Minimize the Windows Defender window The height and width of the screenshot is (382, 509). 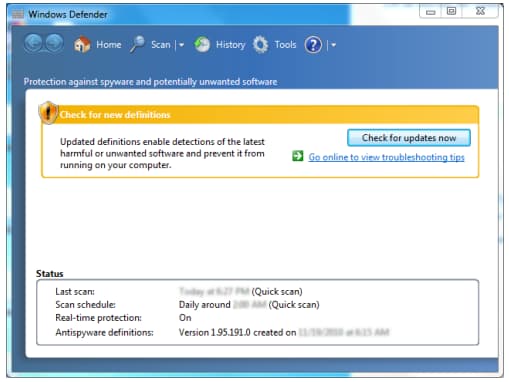click(x=431, y=12)
